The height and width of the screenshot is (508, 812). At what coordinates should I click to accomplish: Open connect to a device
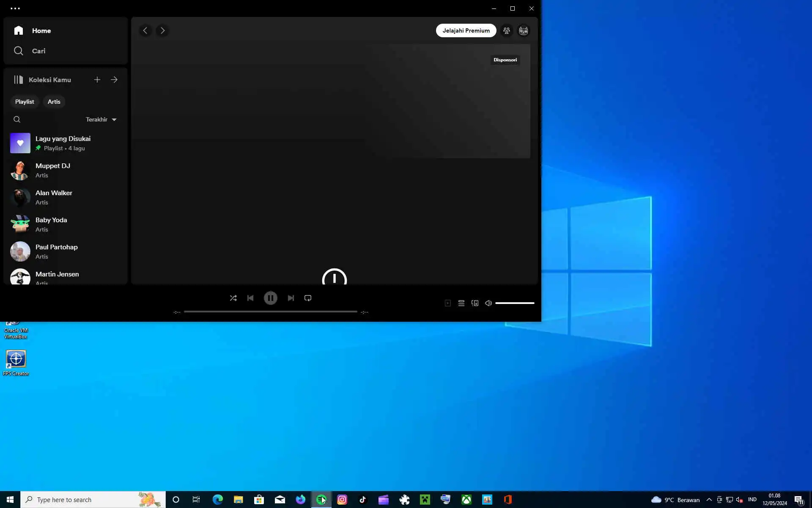click(x=475, y=303)
